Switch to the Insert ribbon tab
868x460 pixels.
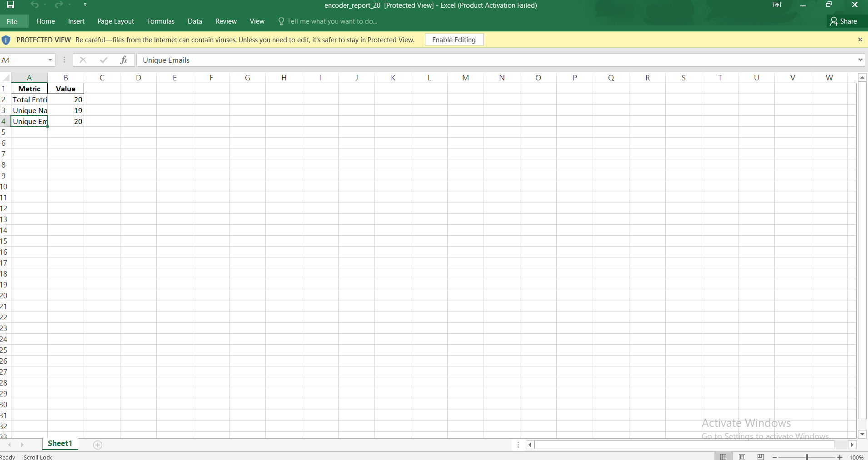(76, 21)
